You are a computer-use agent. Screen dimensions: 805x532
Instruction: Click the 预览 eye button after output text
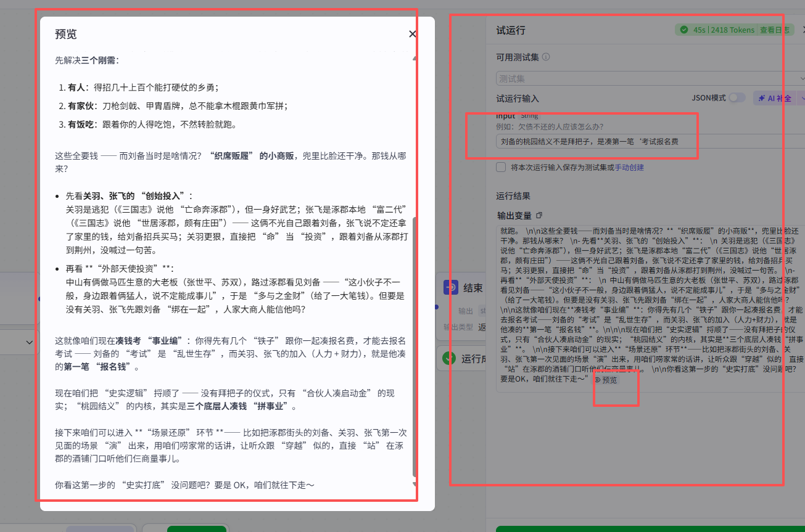pyautogui.click(x=605, y=380)
